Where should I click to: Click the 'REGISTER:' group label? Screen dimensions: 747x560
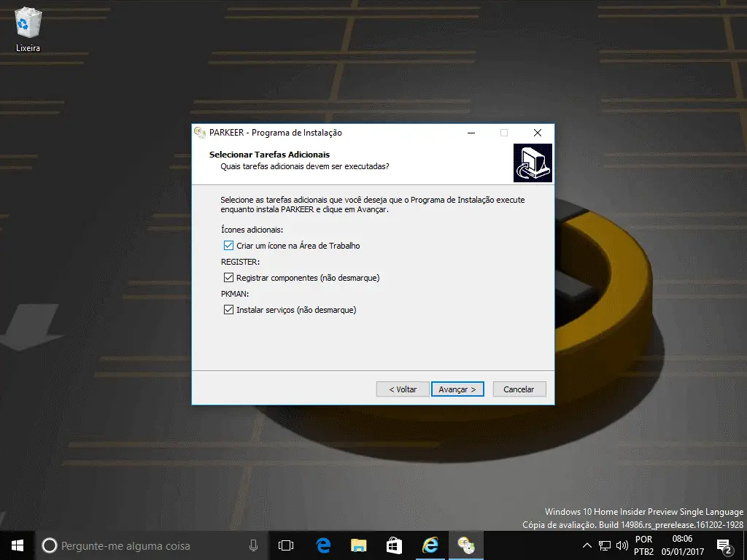click(x=240, y=262)
